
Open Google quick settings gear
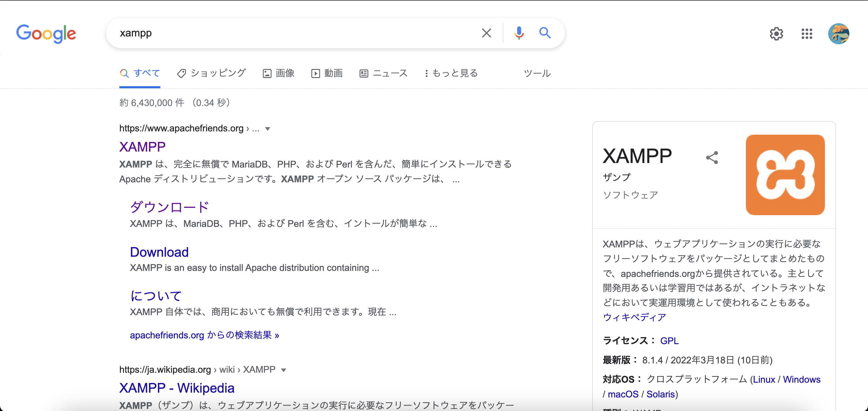pos(777,34)
